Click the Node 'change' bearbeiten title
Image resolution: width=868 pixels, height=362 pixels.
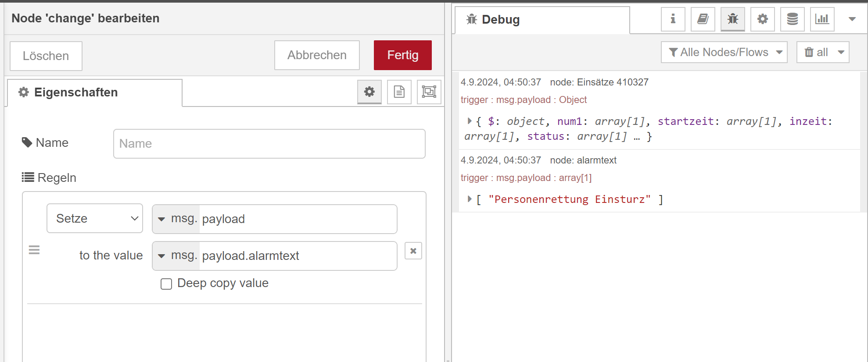(x=86, y=18)
